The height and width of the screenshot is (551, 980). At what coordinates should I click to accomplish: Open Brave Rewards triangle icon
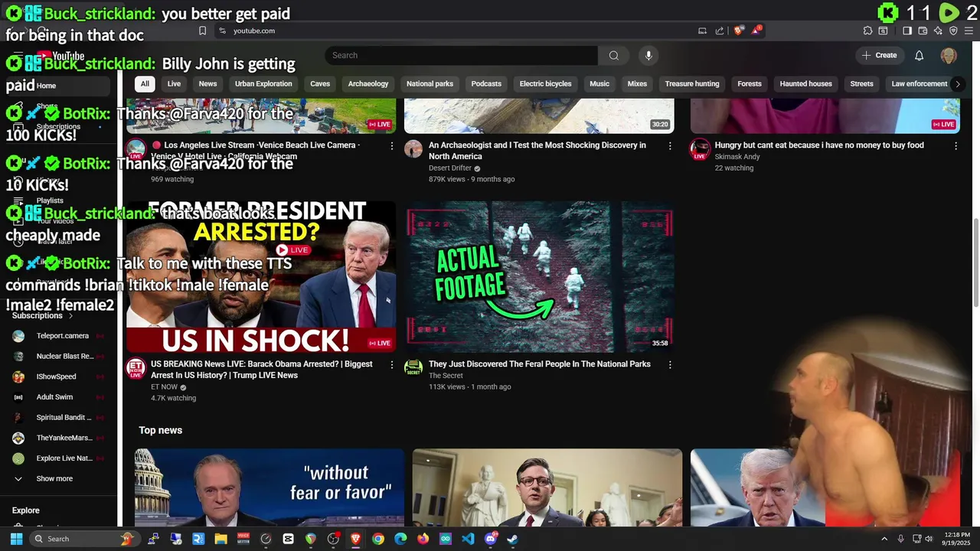(x=756, y=31)
